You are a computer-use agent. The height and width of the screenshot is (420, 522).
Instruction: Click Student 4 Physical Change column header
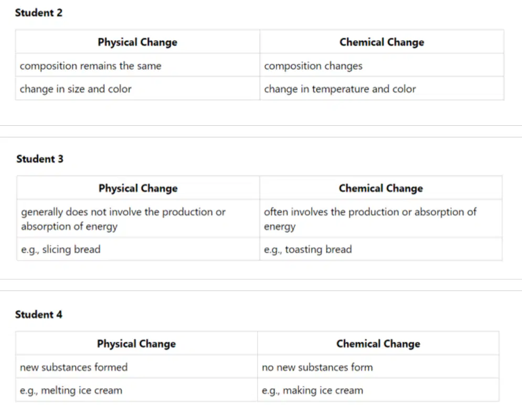pyautogui.click(x=136, y=343)
